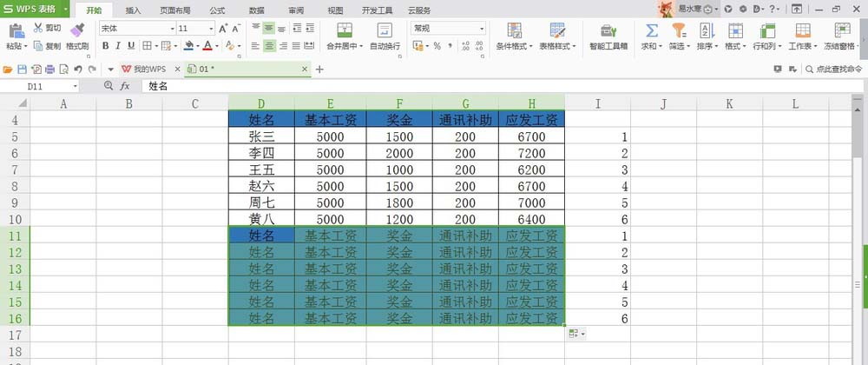Apply the red font color A
Image resolution: width=868 pixels, height=365 pixels.
point(207,46)
